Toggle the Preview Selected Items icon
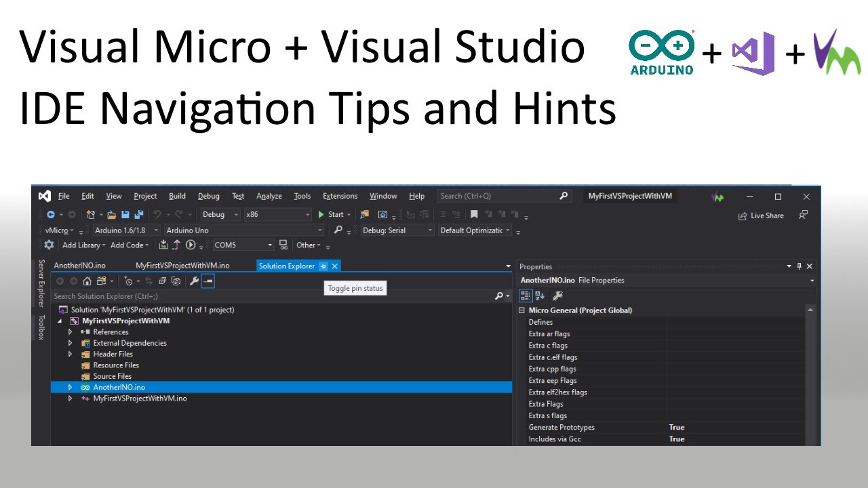 (x=208, y=281)
